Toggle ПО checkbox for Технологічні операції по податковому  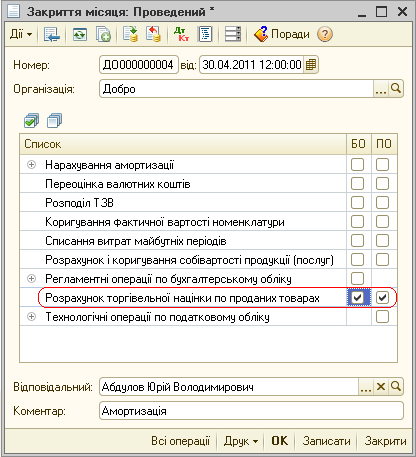382,316
